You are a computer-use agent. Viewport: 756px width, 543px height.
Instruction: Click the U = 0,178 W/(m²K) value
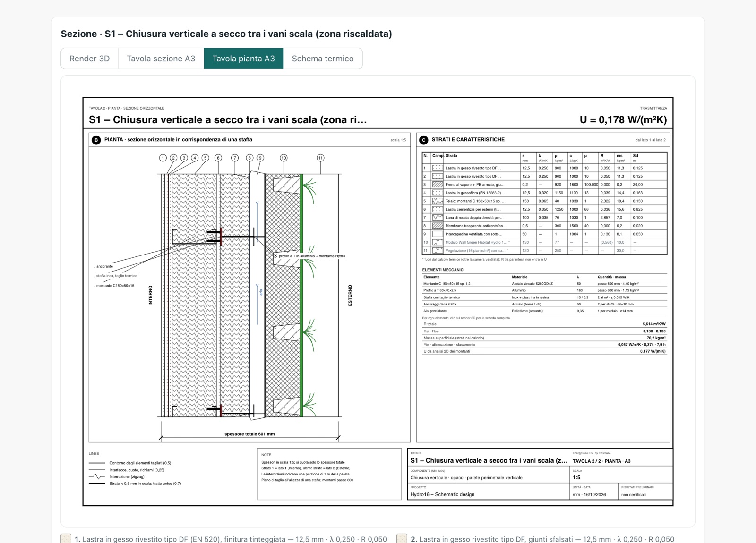623,120
